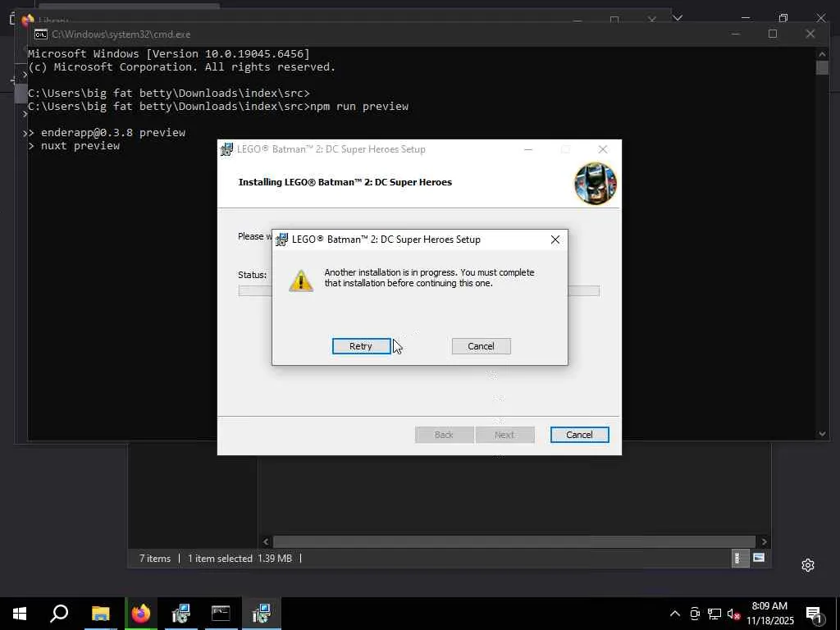This screenshot has height=630, width=840.
Task: Open network status tray icon
Action: (714, 614)
